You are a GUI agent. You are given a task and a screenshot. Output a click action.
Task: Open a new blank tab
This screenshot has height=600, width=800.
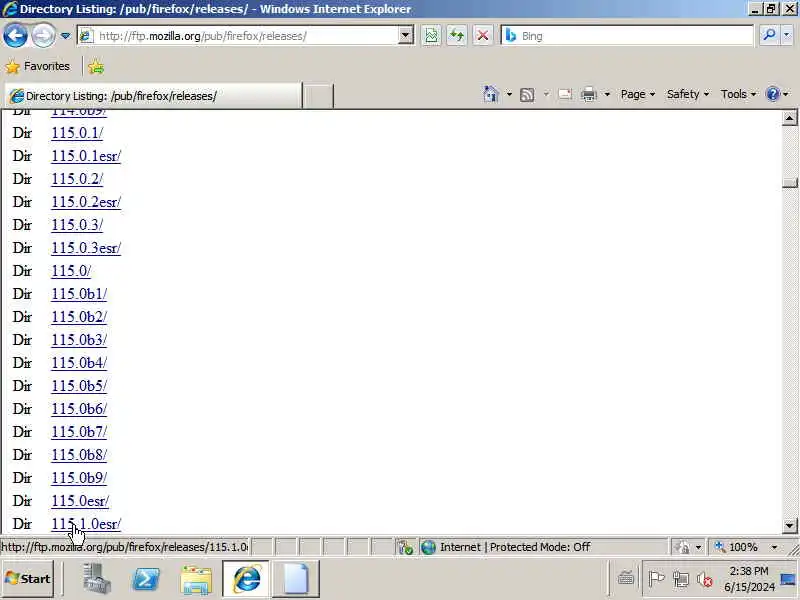tap(318, 96)
